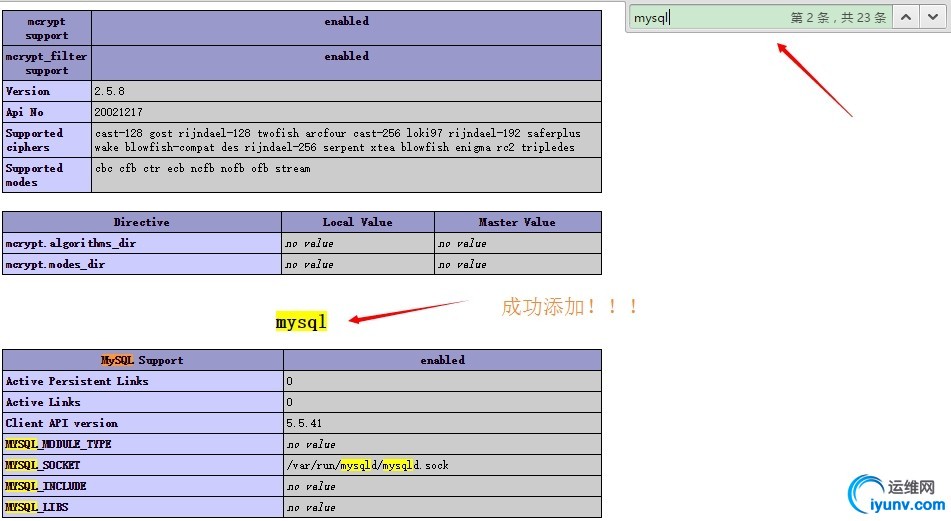Screen dimensions: 951x521
Task: Click the enabled value of MySQL Support
Action: pyautogui.click(x=443, y=360)
